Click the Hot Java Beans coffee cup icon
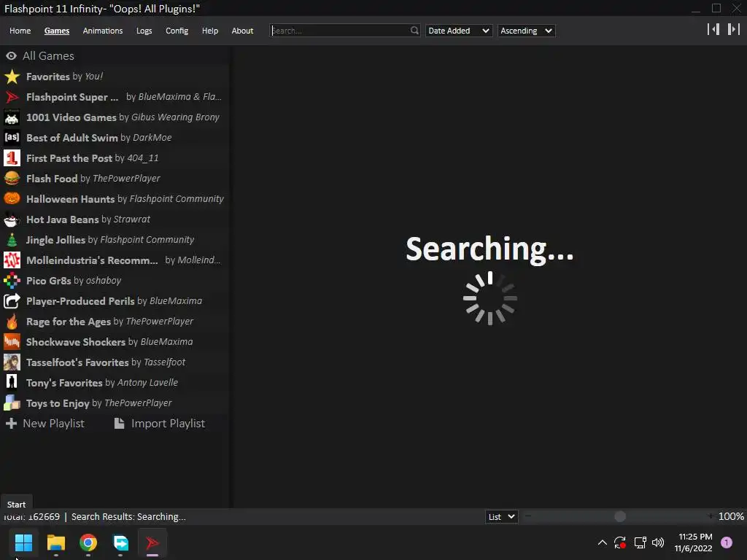The height and width of the screenshot is (560, 747). click(x=12, y=219)
